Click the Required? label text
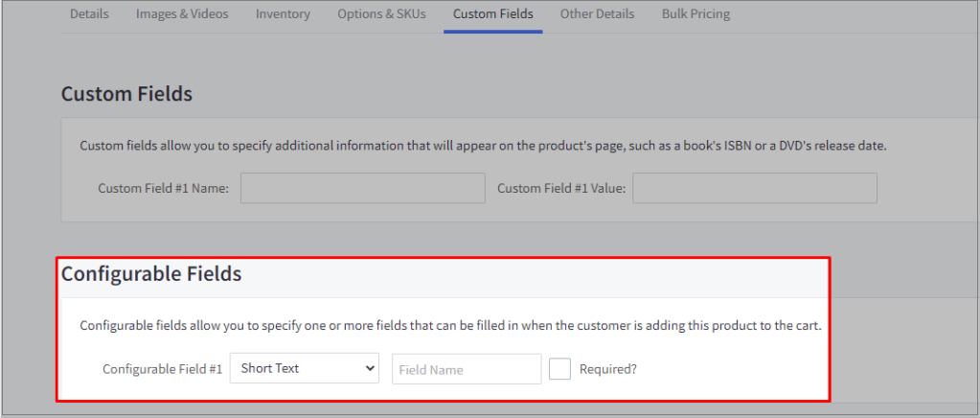Screen dimensions: 980x418 pos(607,369)
